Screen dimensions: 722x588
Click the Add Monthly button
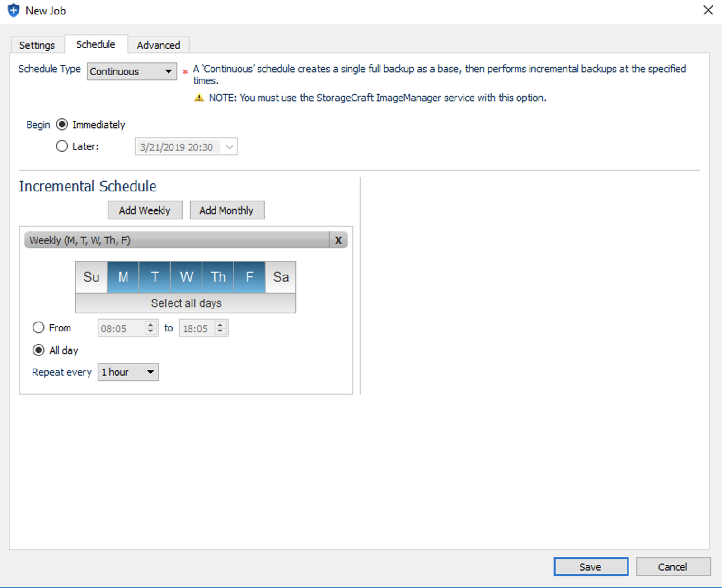(x=227, y=210)
